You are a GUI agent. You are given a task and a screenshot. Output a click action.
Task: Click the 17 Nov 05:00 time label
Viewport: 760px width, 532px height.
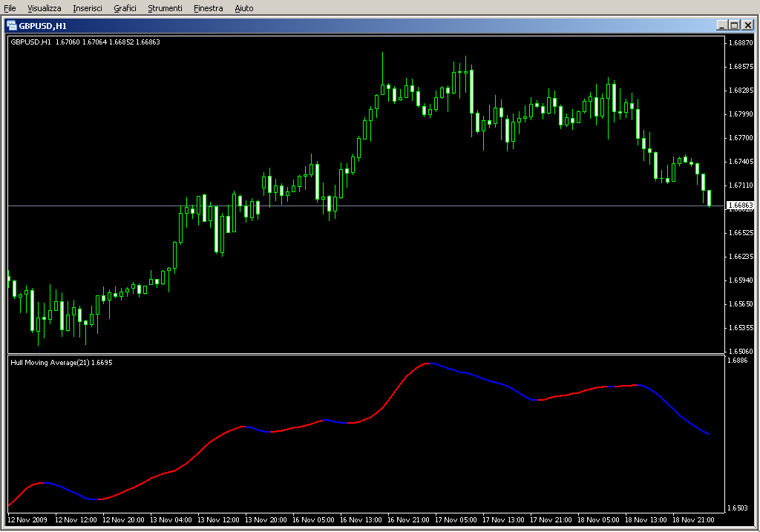[456, 520]
